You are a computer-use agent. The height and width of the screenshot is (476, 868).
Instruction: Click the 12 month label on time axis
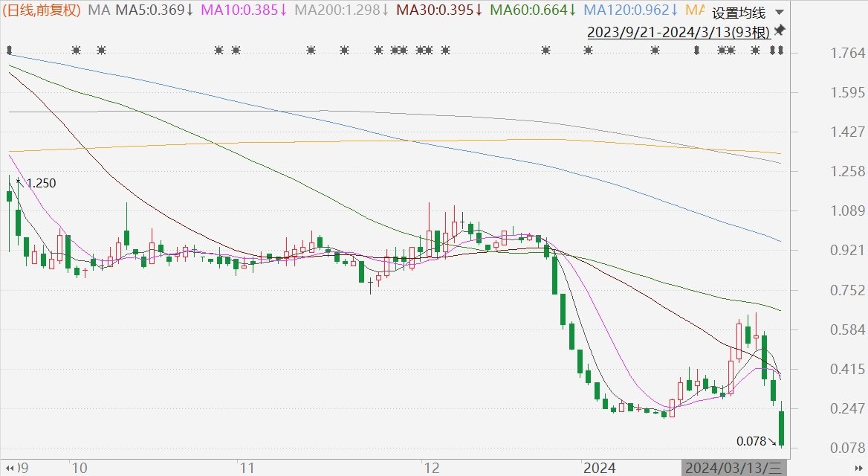point(431,469)
